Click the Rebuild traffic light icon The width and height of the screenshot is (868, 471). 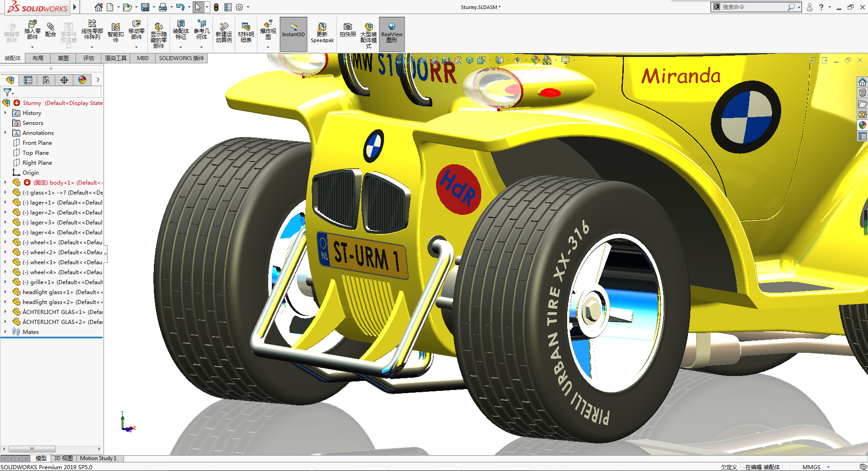coord(216,7)
